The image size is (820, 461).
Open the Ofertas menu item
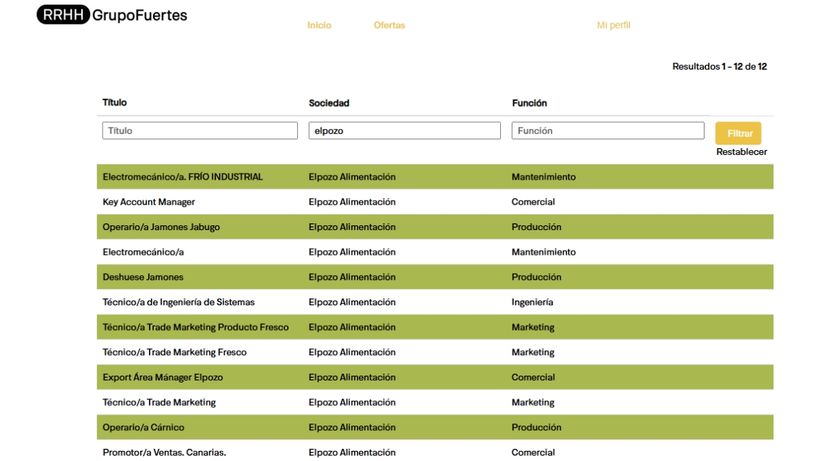[x=389, y=25]
